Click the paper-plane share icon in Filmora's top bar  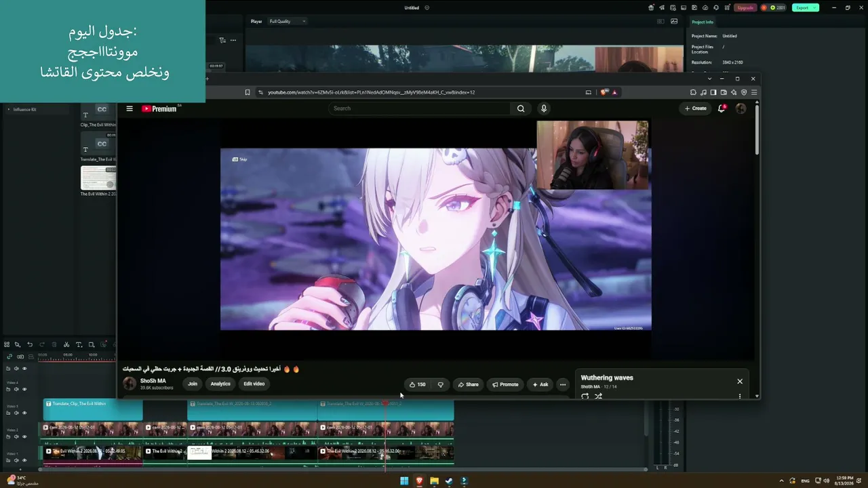pos(660,7)
